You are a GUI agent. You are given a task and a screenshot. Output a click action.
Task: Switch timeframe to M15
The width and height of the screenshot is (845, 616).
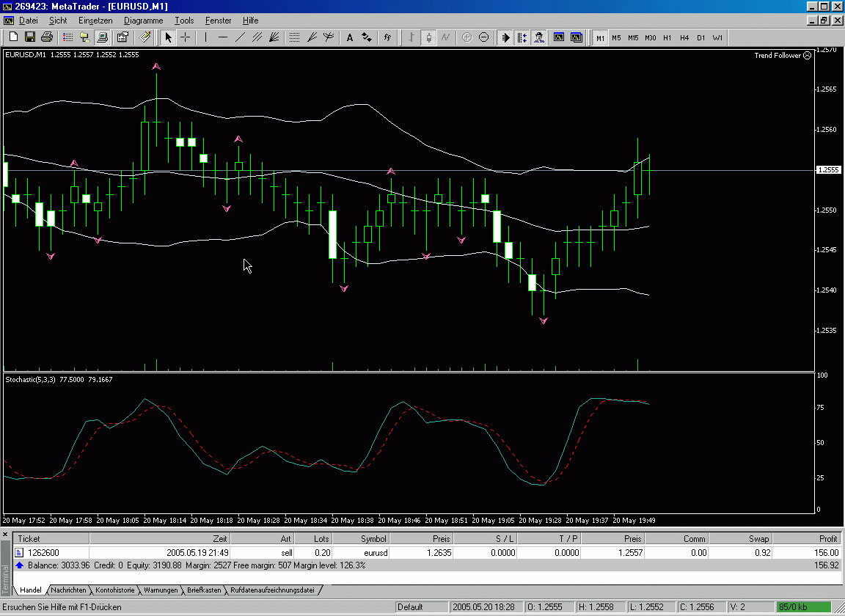click(x=633, y=38)
